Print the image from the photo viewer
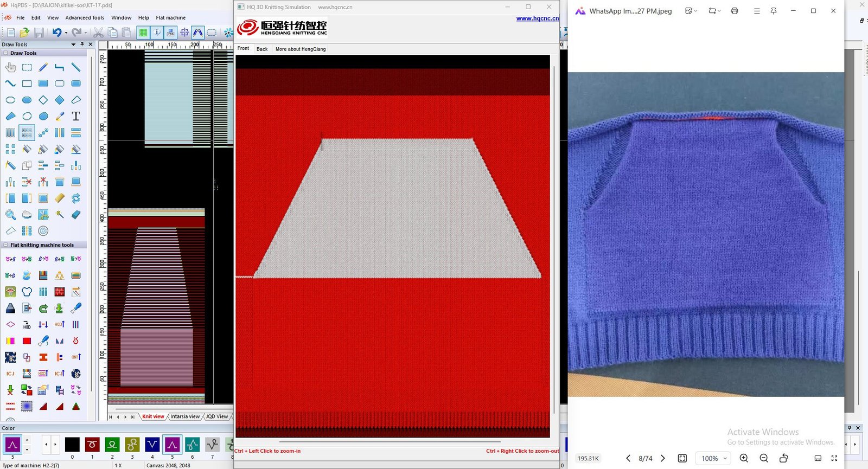868x469 pixels. pyautogui.click(x=735, y=11)
